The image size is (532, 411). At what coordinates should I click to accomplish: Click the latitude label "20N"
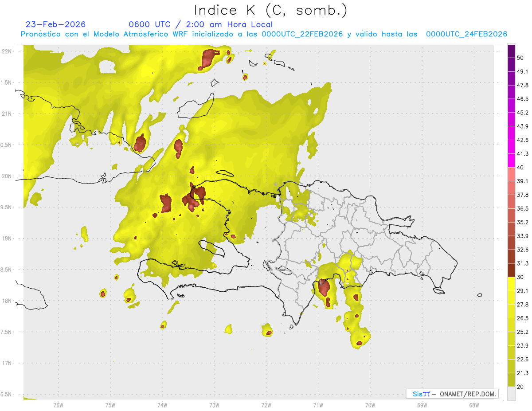tap(7, 176)
